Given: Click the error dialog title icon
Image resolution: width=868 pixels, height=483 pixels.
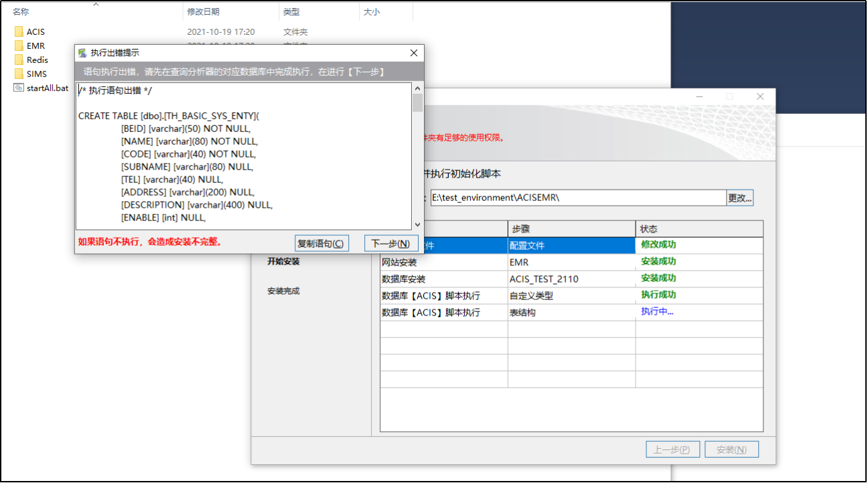Looking at the screenshot, I should 82,53.
